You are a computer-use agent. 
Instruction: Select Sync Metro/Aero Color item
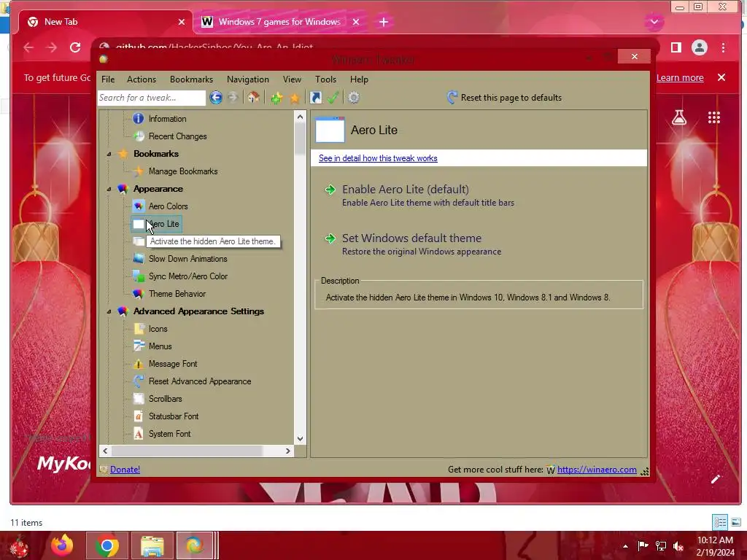187,276
